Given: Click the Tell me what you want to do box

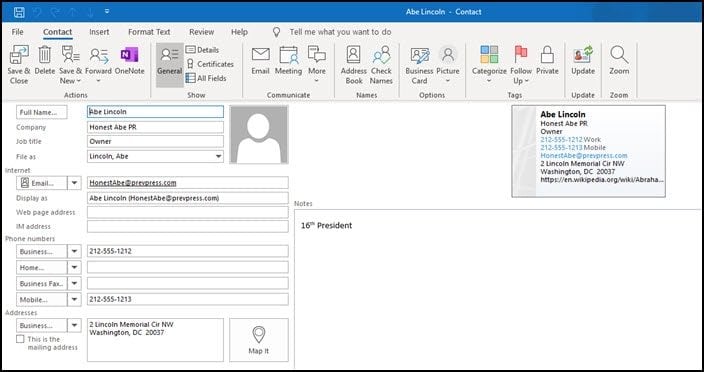Looking at the screenshot, I should point(340,32).
